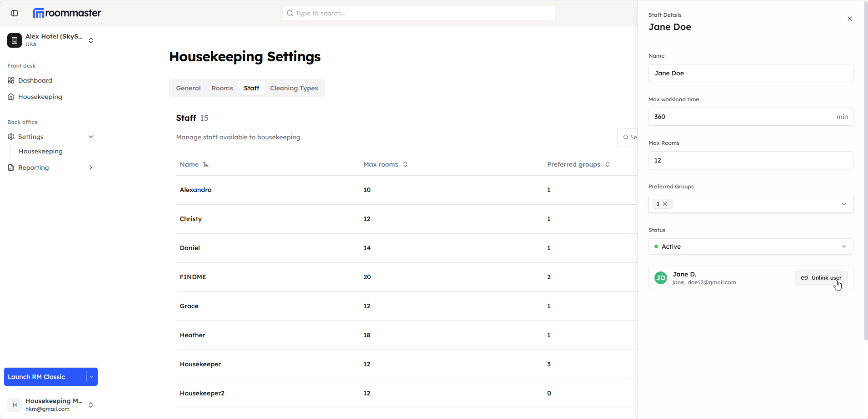The width and height of the screenshot is (868, 419).
Task: Switch to the Rooms tab
Action: (x=222, y=88)
